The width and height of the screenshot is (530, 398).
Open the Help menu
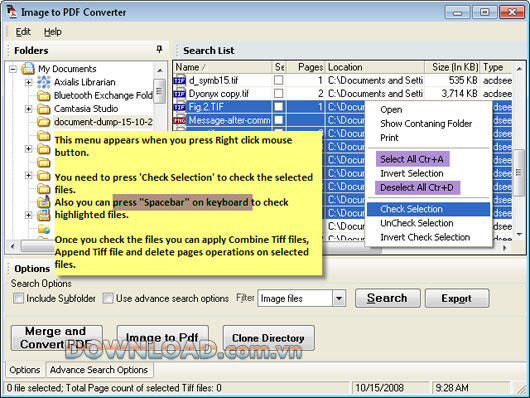point(53,31)
